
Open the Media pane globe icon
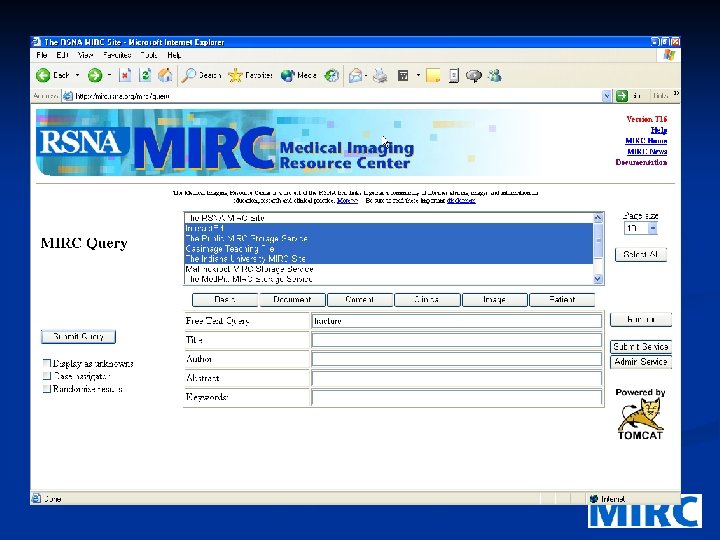(x=287, y=75)
